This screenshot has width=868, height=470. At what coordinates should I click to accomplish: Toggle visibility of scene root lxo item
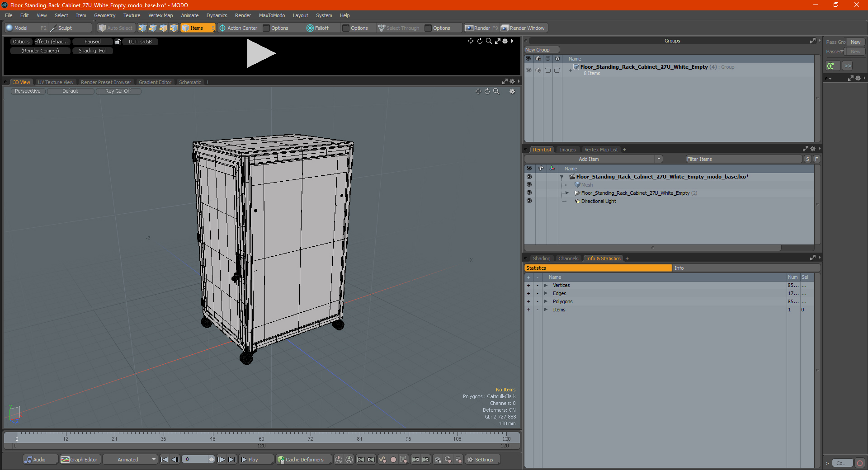529,177
